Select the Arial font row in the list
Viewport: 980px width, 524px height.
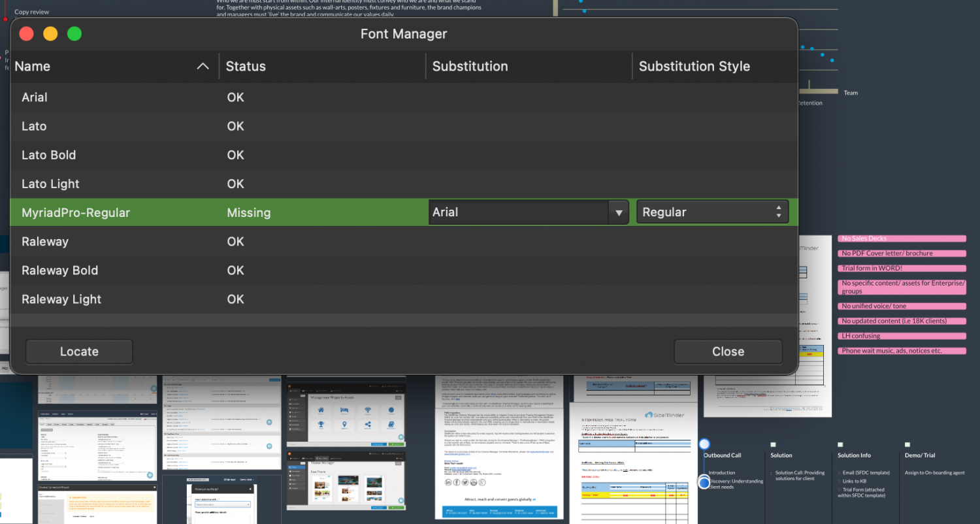pos(35,97)
